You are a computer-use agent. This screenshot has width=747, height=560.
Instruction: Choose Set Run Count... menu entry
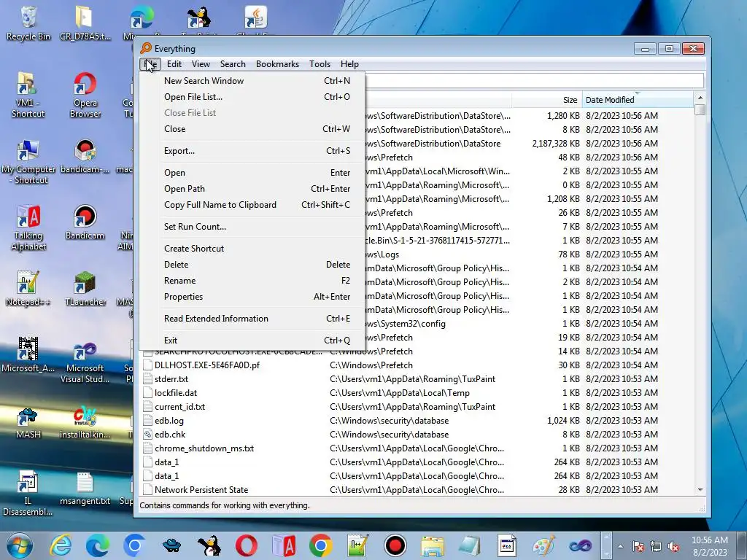[x=252, y=227]
